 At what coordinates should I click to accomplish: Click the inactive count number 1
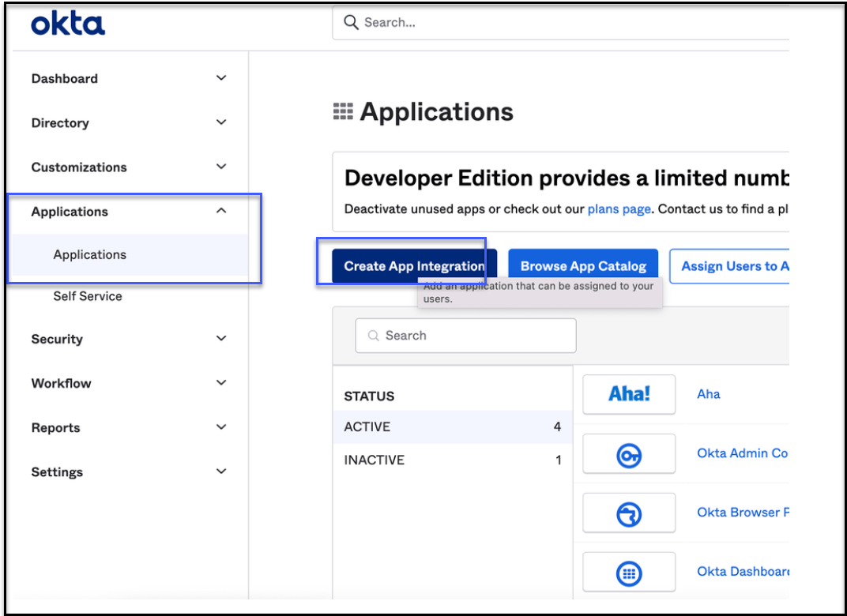(x=559, y=460)
